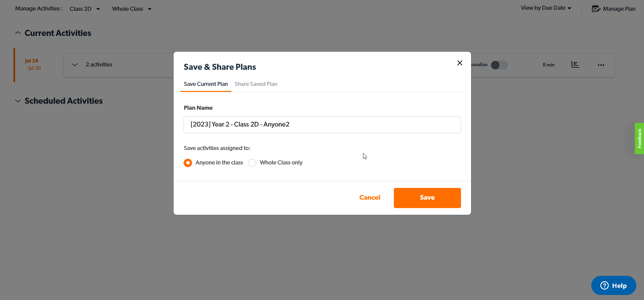Open the Help widget
Viewport: 644px width, 300px height.
[x=613, y=285]
